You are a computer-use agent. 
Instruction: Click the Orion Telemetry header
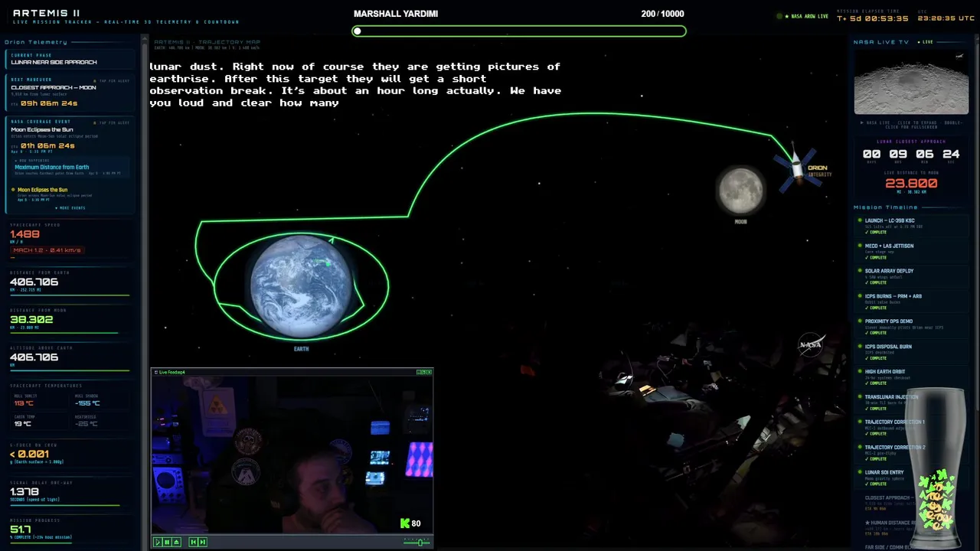36,42
